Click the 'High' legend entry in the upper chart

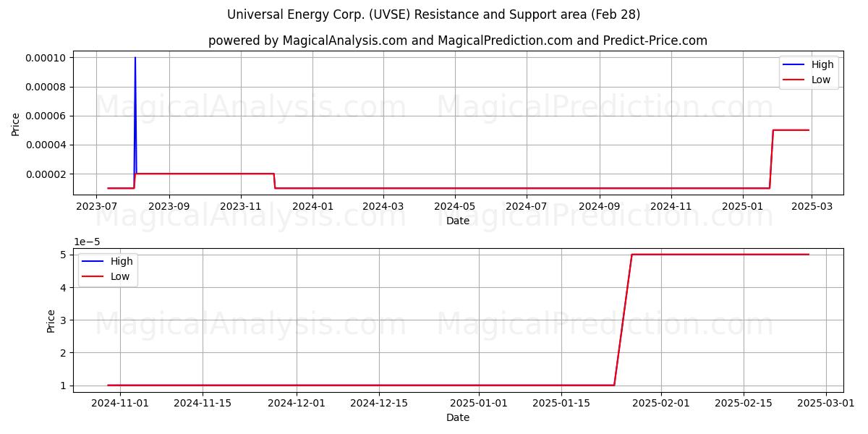(x=809, y=64)
